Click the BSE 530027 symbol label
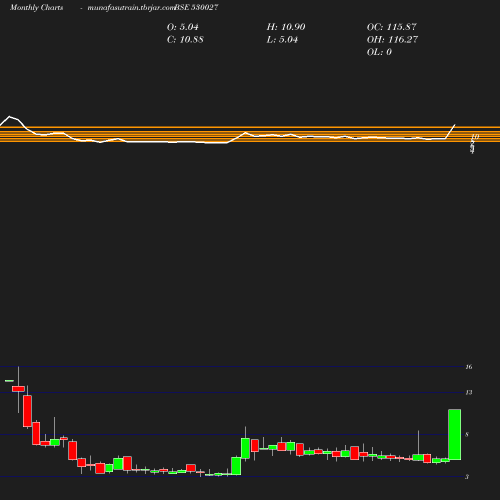The width and height of the screenshot is (500, 500). click(x=196, y=7)
